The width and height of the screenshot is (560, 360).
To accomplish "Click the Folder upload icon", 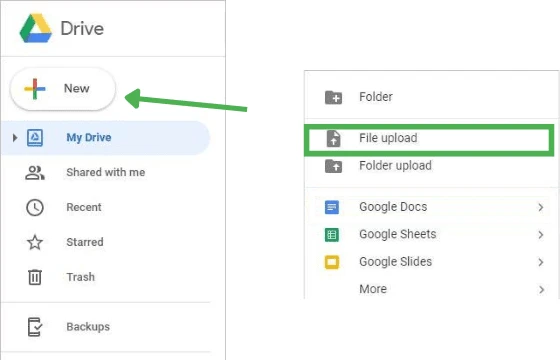I will [334, 166].
